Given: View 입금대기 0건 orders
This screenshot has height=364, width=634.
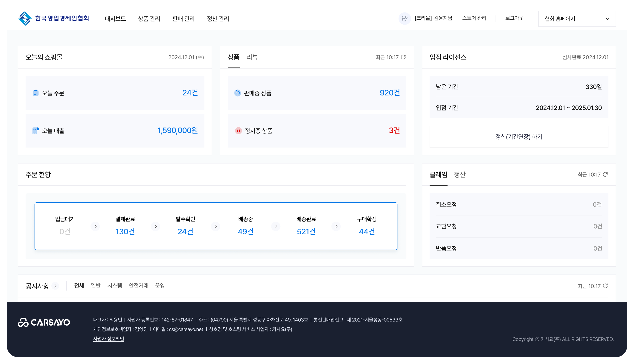Looking at the screenshot, I should point(65,226).
